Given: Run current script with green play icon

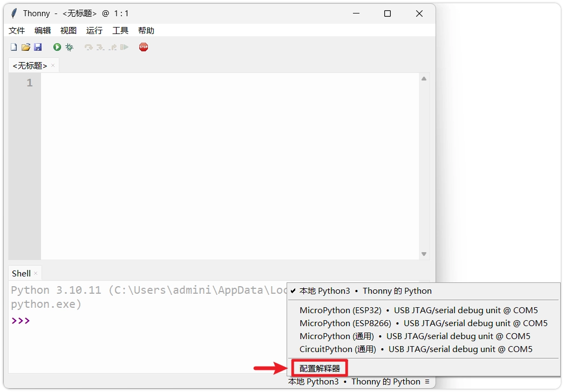Looking at the screenshot, I should (57, 48).
